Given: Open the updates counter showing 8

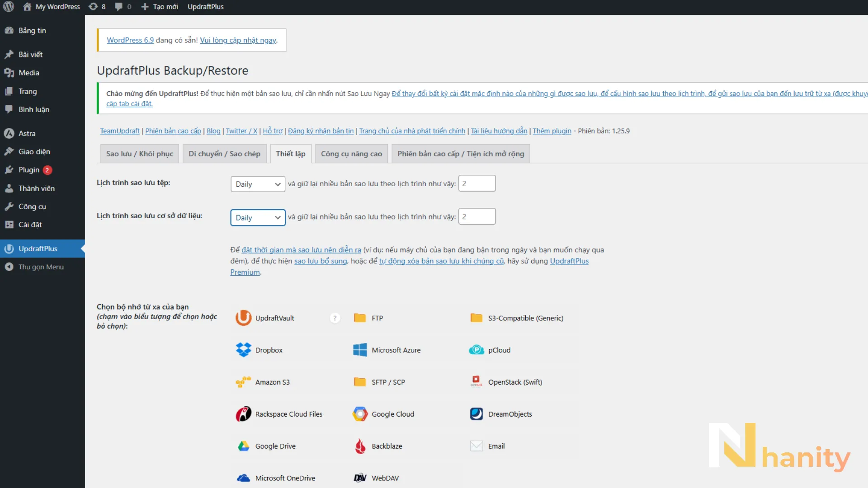Looking at the screenshot, I should 97,7.
